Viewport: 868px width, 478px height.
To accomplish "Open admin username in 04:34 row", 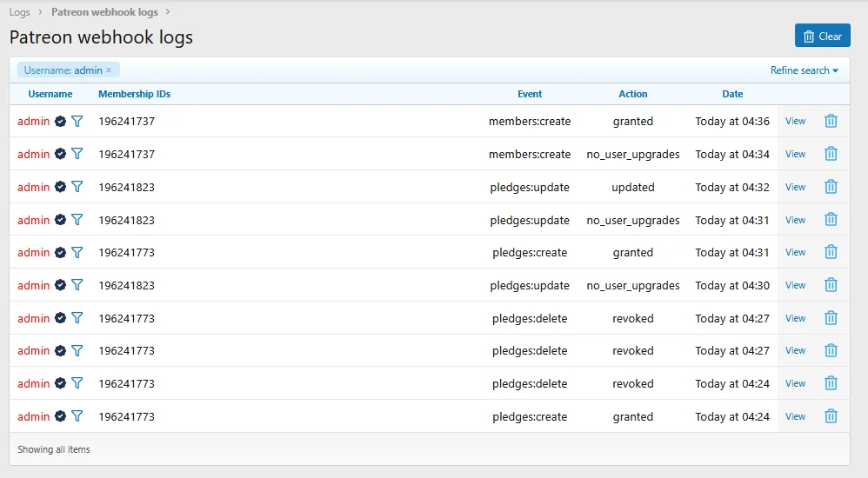I will [33, 155].
